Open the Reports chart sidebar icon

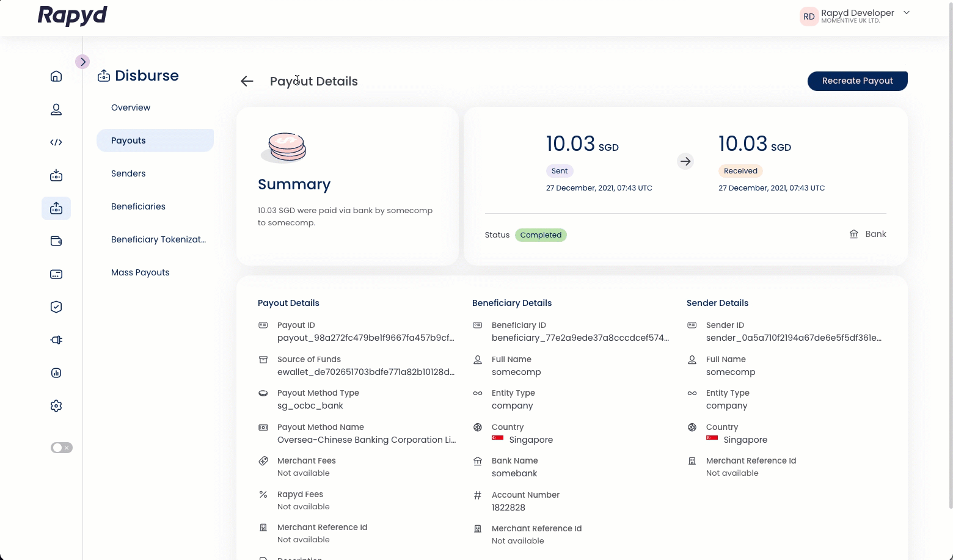(56, 373)
